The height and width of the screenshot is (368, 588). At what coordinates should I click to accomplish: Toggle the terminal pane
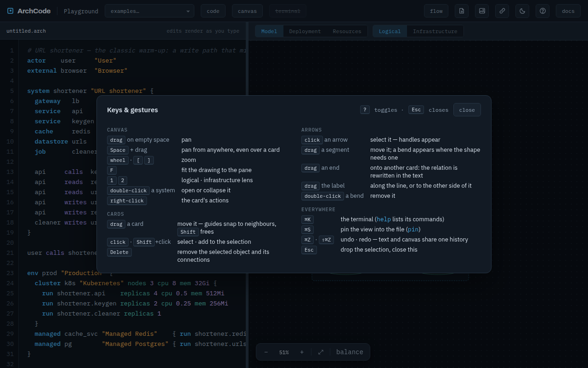coord(288,11)
